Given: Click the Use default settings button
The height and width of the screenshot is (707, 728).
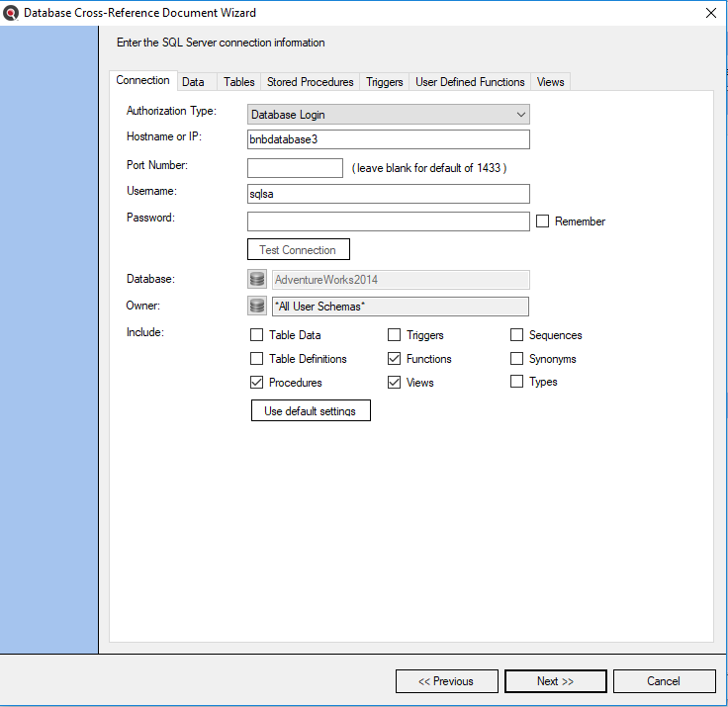Looking at the screenshot, I should pyautogui.click(x=311, y=410).
